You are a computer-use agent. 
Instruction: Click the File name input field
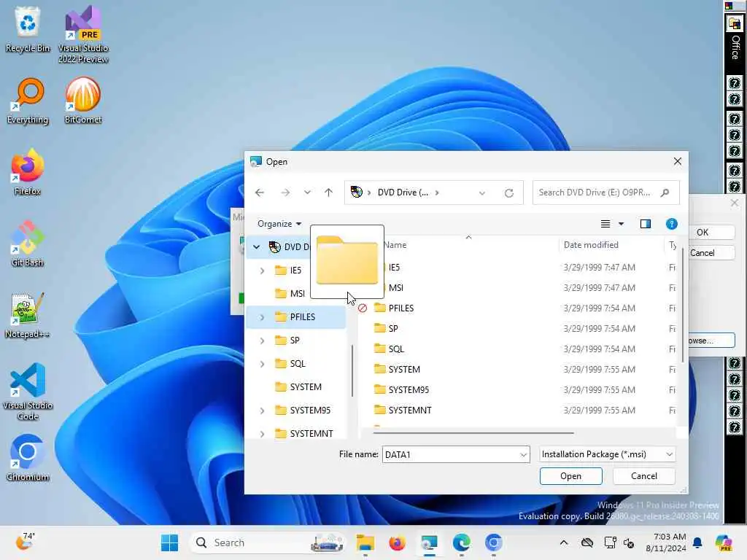pos(450,455)
